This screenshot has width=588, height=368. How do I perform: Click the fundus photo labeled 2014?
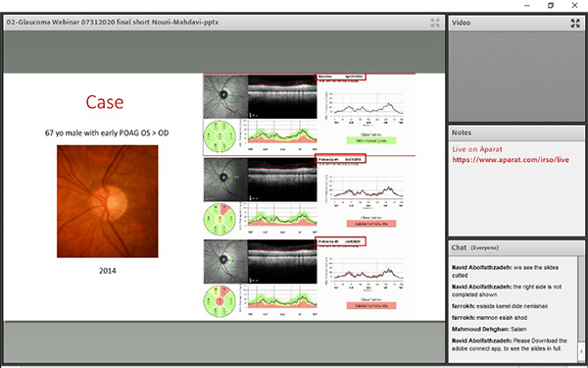[x=107, y=201]
